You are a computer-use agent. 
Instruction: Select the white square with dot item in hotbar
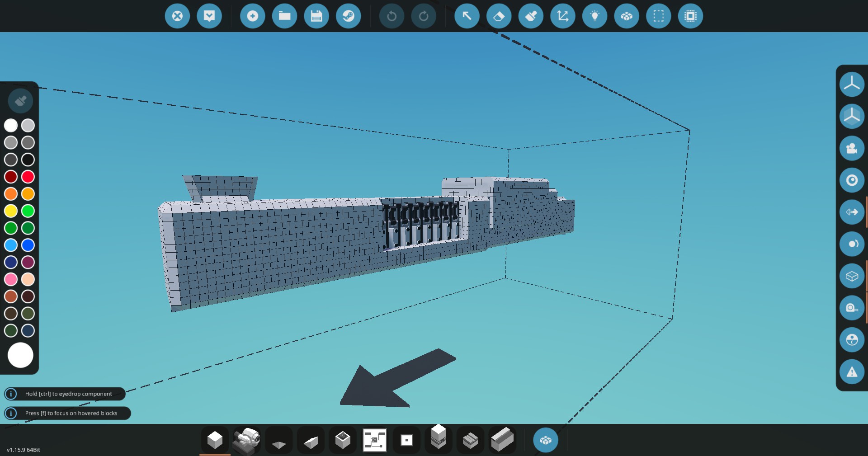coord(406,440)
